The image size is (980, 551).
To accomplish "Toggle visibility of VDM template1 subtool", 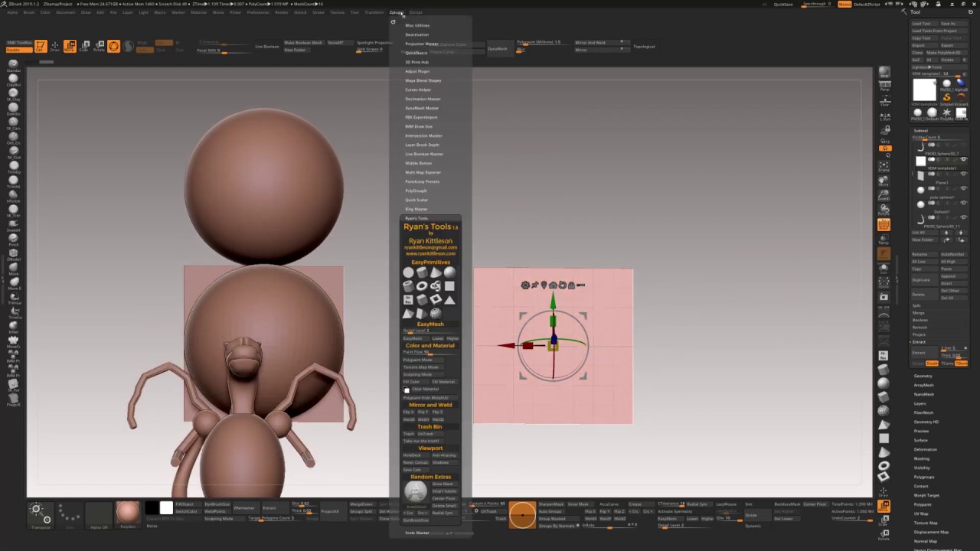I will (963, 159).
